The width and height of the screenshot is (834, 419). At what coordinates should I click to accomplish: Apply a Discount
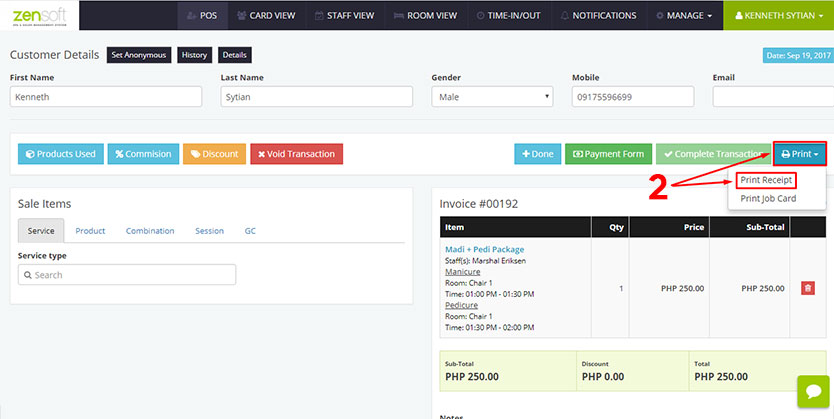214,154
